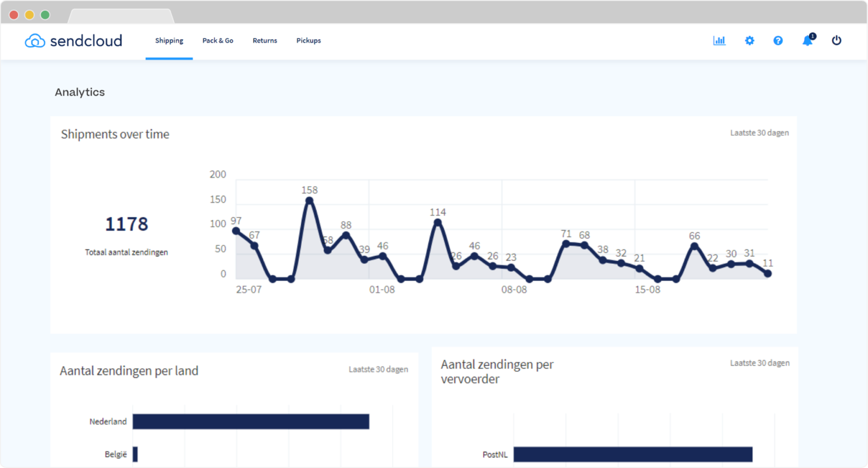Open the Returns tab
868x468 pixels.
click(264, 41)
